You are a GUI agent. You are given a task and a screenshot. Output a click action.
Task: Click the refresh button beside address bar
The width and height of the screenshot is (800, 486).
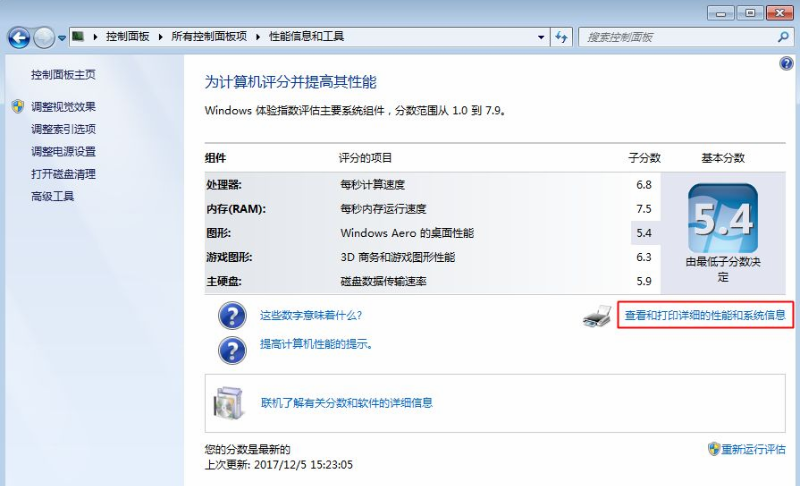click(x=561, y=37)
